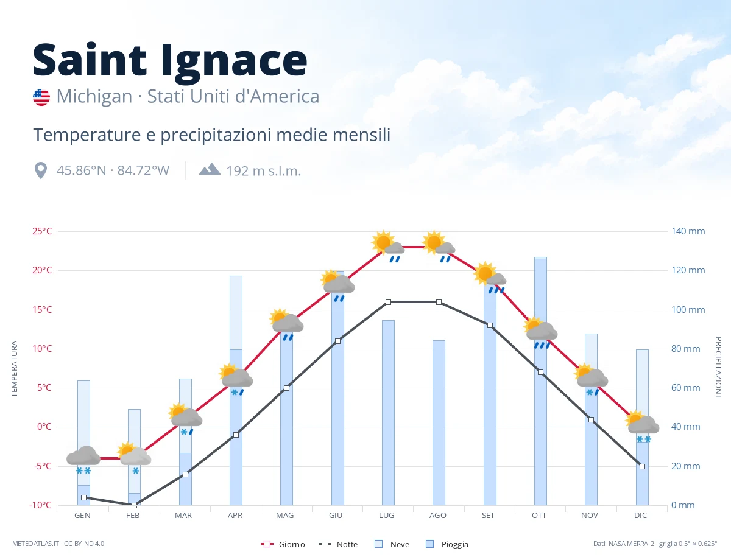This screenshot has height=560, width=731.
Task: Click the Neve legend color swatch
Action: tap(378, 544)
